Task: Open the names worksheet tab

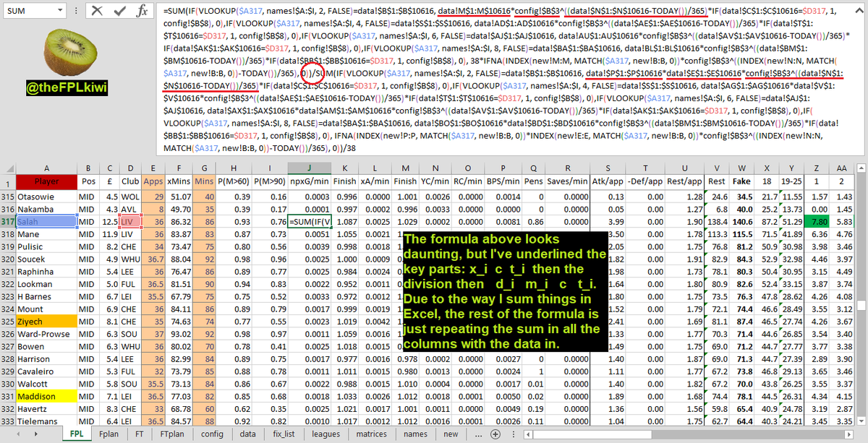Action: click(x=415, y=434)
